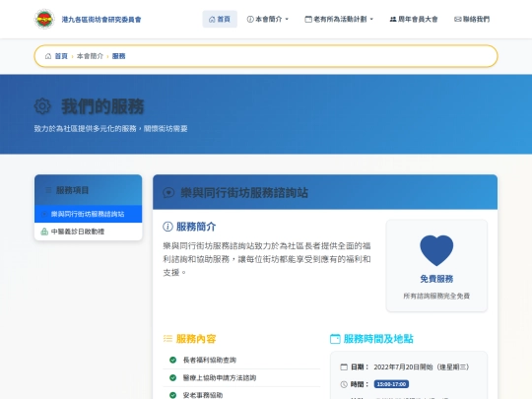This screenshot has height=399, width=532.
Task: Go to 首頁 in the navigation bar
Action: point(220,19)
